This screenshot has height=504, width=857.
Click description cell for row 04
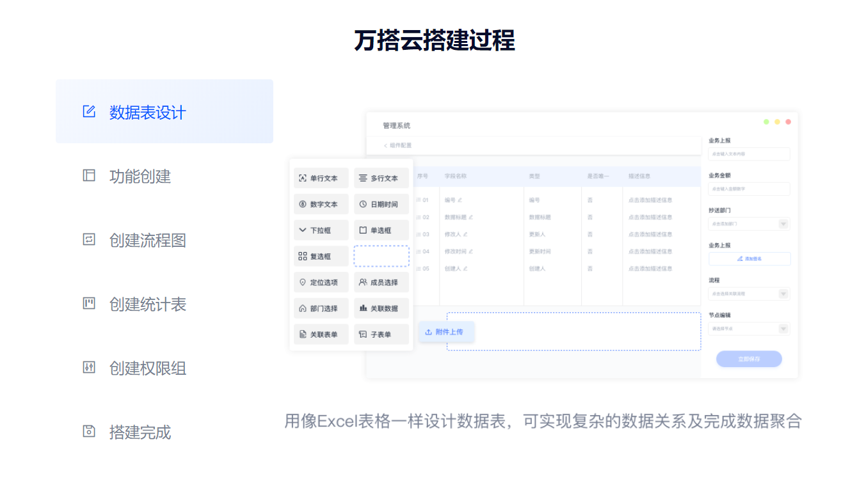pyautogui.click(x=650, y=251)
